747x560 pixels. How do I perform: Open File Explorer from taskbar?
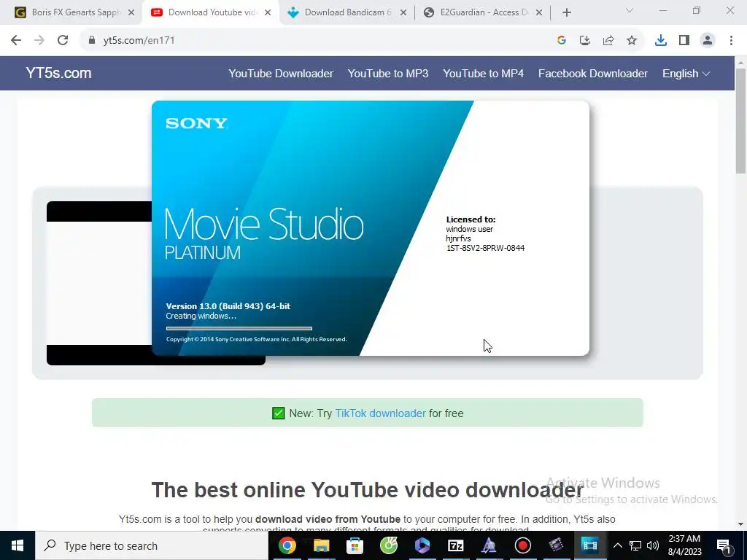[x=321, y=545]
